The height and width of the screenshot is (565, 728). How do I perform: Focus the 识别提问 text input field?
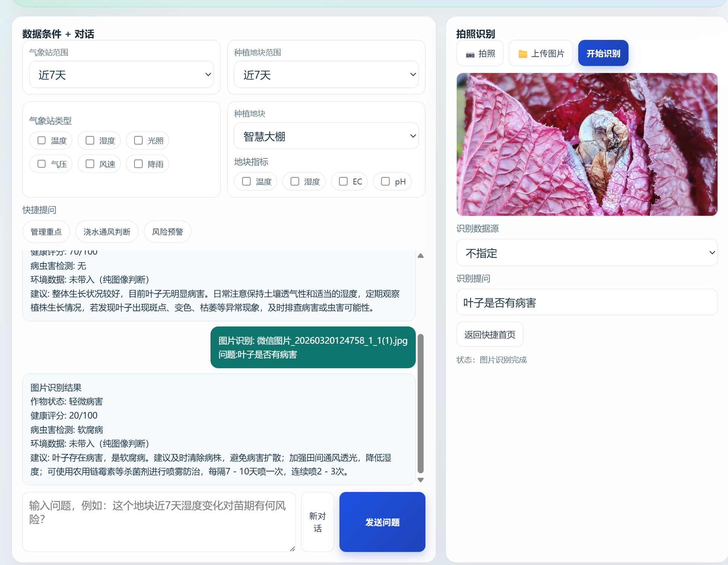tap(587, 303)
